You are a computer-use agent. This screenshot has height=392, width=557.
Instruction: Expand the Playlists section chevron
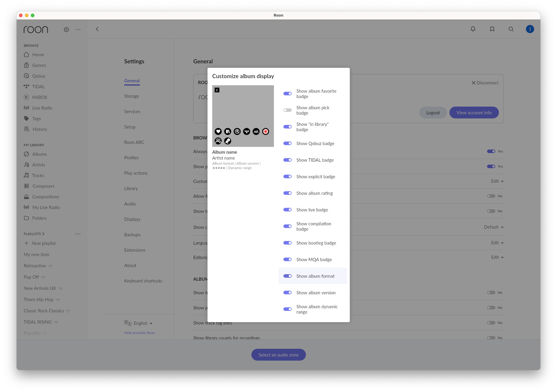click(x=43, y=234)
